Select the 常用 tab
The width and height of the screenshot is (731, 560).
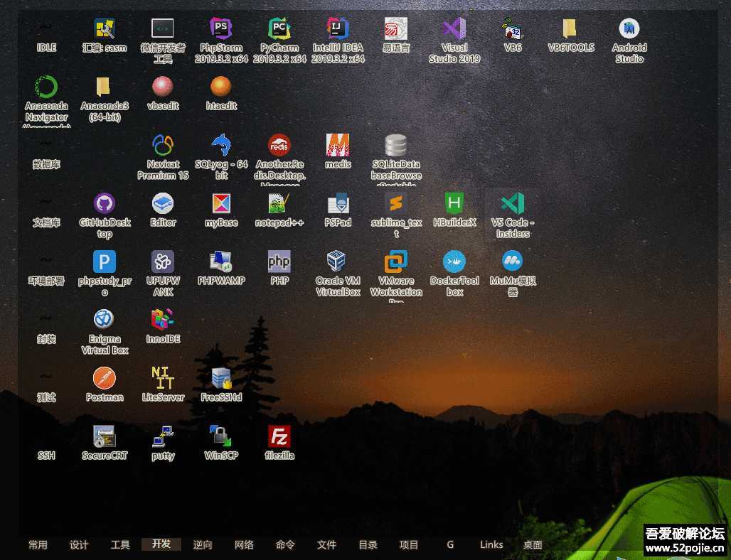(x=38, y=544)
